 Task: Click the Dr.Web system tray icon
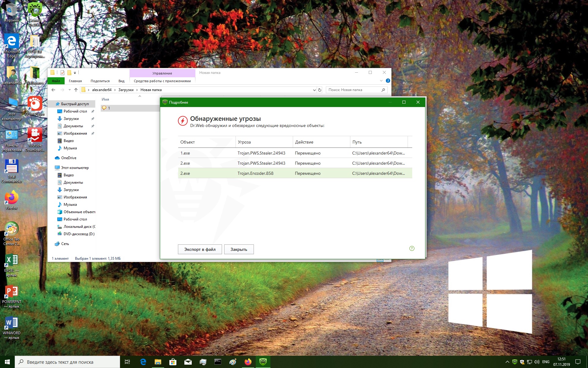click(x=514, y=362)
